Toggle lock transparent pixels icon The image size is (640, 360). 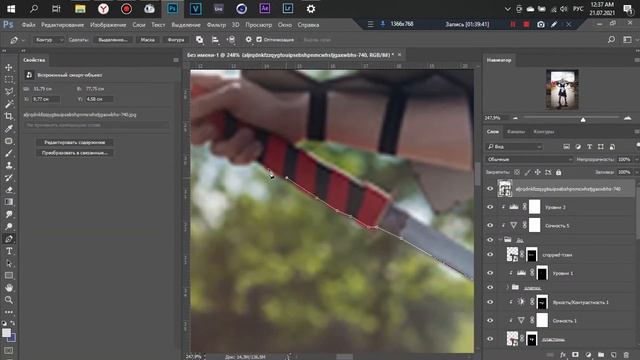(517, 172)
